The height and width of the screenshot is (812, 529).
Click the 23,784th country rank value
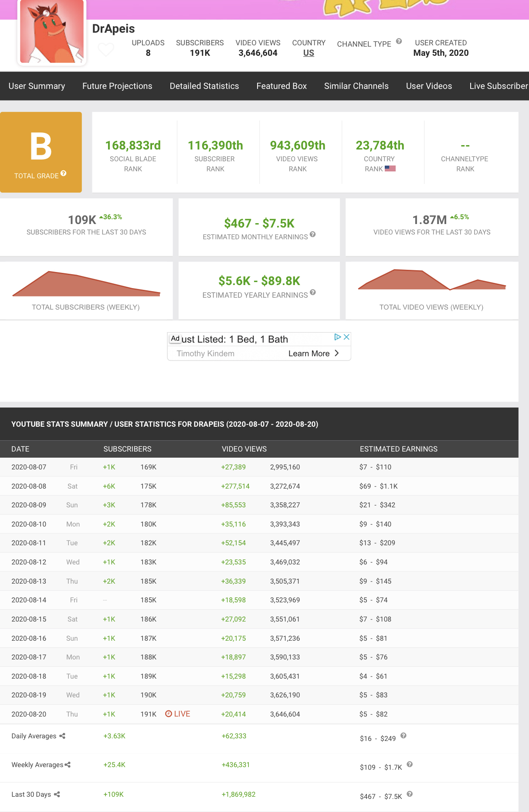click(380, 145)
